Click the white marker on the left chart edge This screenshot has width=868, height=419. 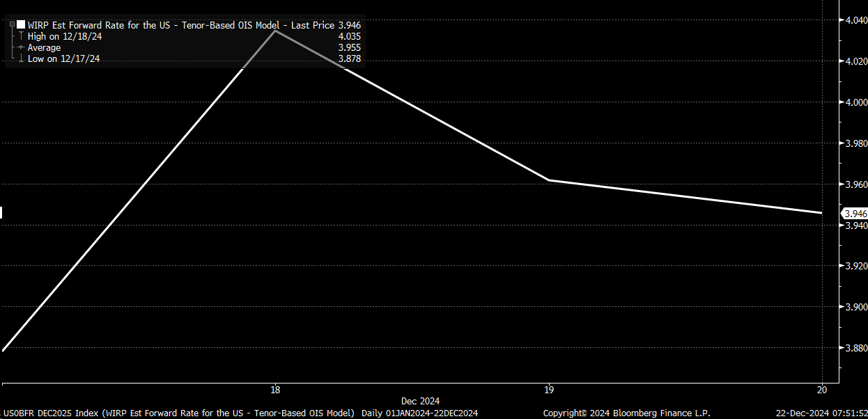coord(1,213)
